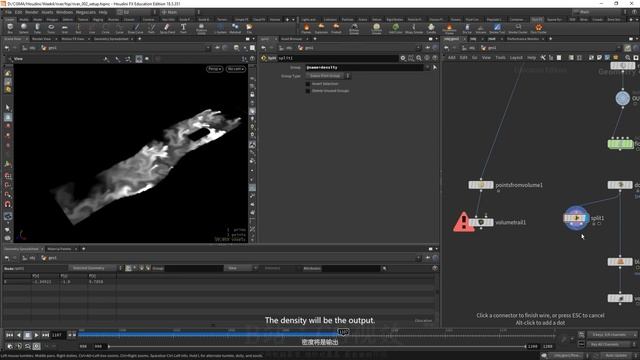This screenshot has width=640, height=360.
Task: Open network editor Add menu
Action: pos(451,58)
